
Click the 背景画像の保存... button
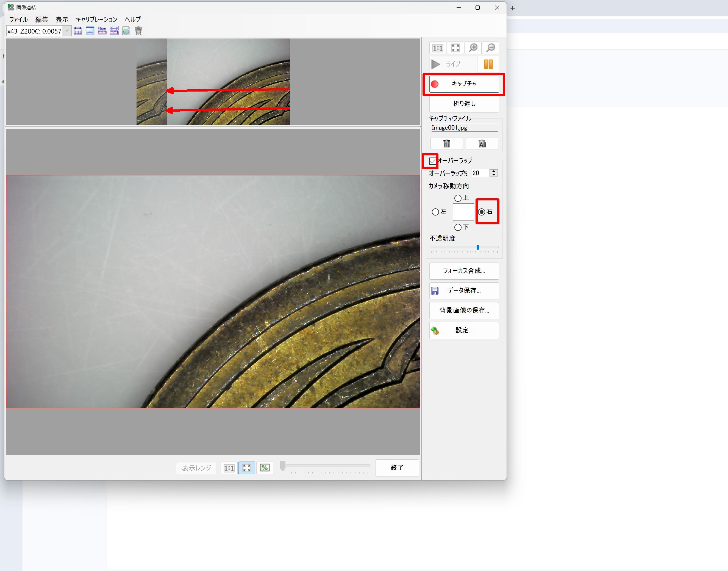(464, 311)
